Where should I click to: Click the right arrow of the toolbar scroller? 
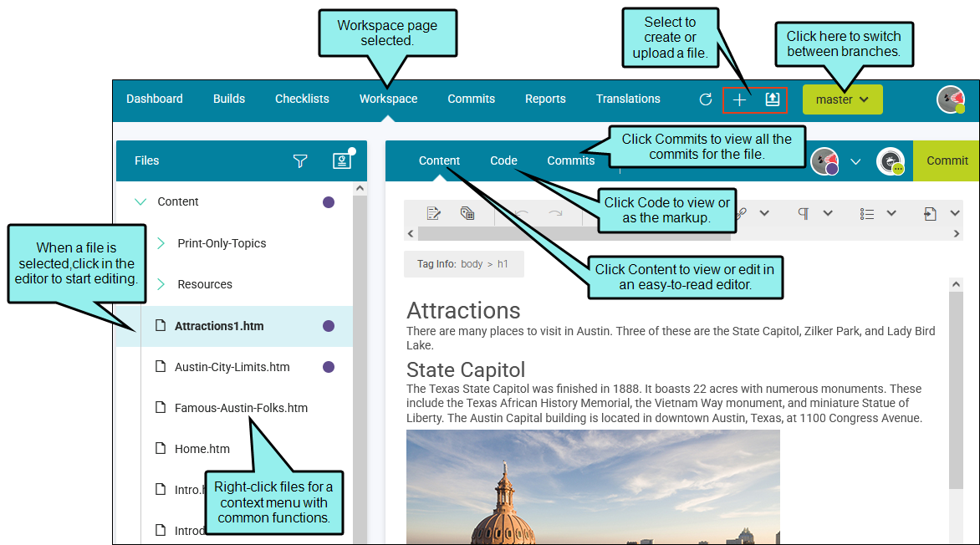coord(957,234)
